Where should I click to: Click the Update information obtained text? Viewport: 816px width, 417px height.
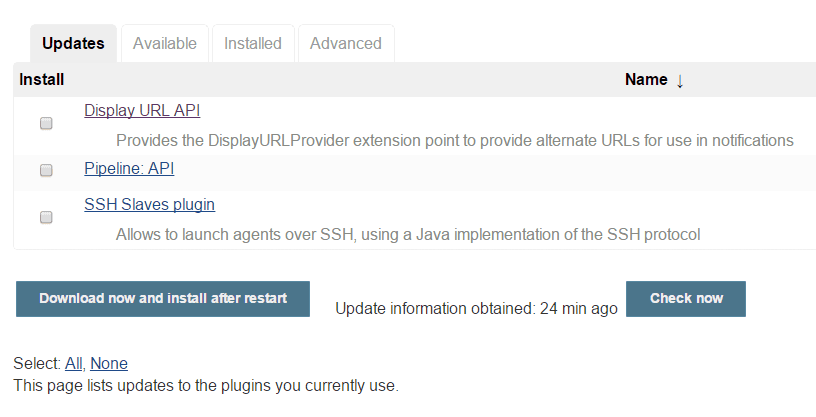(x=476, y=309)
